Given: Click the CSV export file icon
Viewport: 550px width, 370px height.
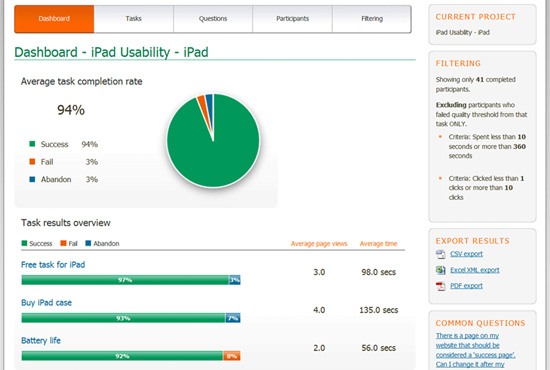Looking at the screenshot, I should click(441, 254).
